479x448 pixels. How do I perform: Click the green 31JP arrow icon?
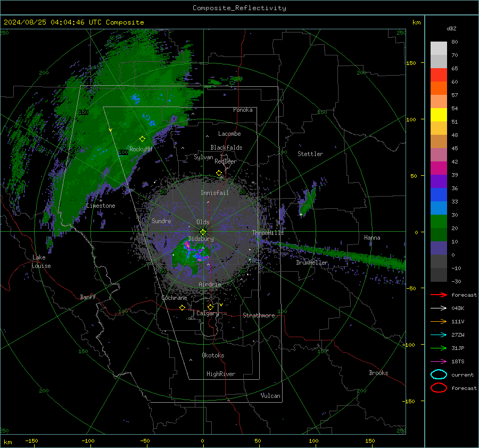[x=439, y=348]
